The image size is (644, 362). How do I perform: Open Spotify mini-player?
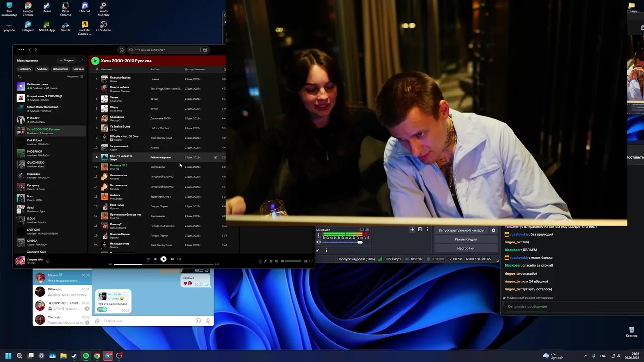point(305,261)
